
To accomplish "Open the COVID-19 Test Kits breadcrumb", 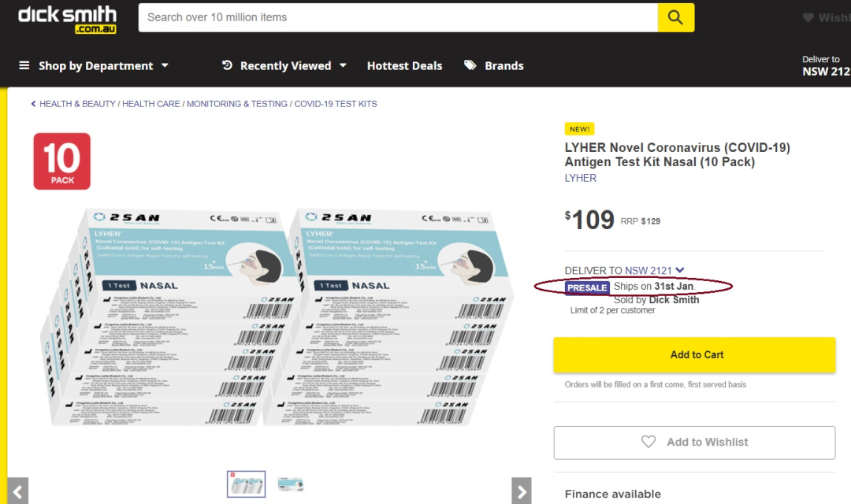I will click(x=336, y=104).
